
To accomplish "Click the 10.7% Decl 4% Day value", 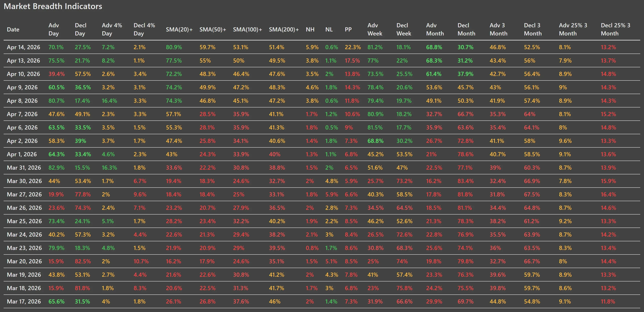I will (141, 262).
